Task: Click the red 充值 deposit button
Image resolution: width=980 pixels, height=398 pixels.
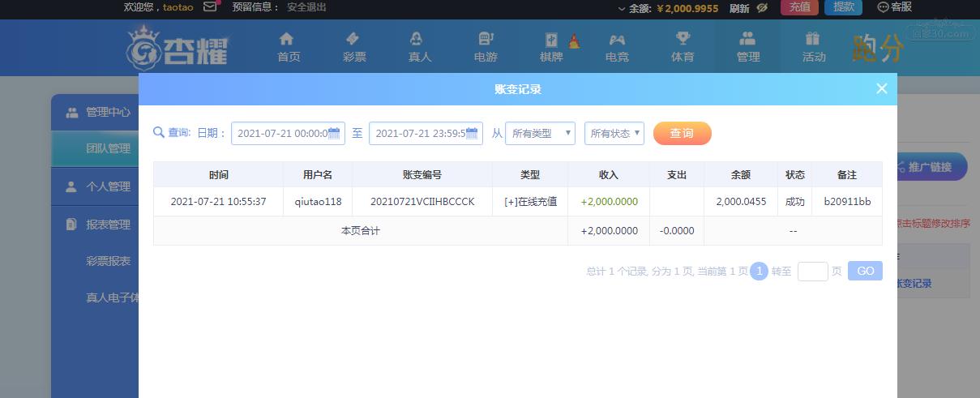Action: 798,7
